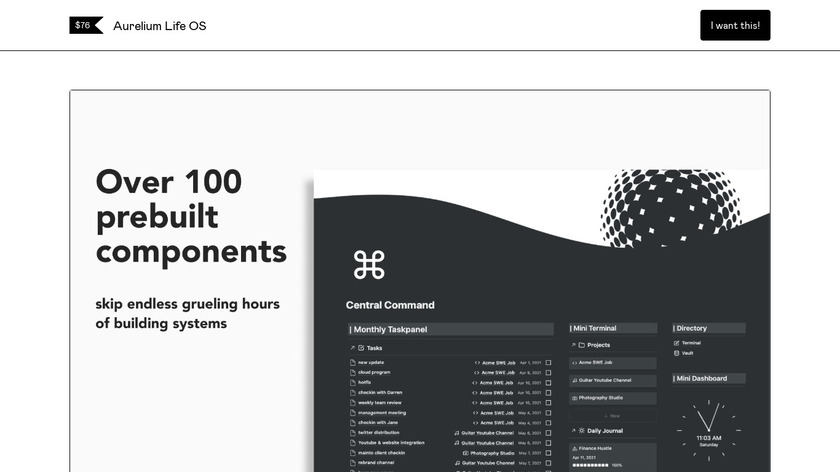840x472 pixels.
Task: Open Photography Studio project card
Action: coord(613,398)
